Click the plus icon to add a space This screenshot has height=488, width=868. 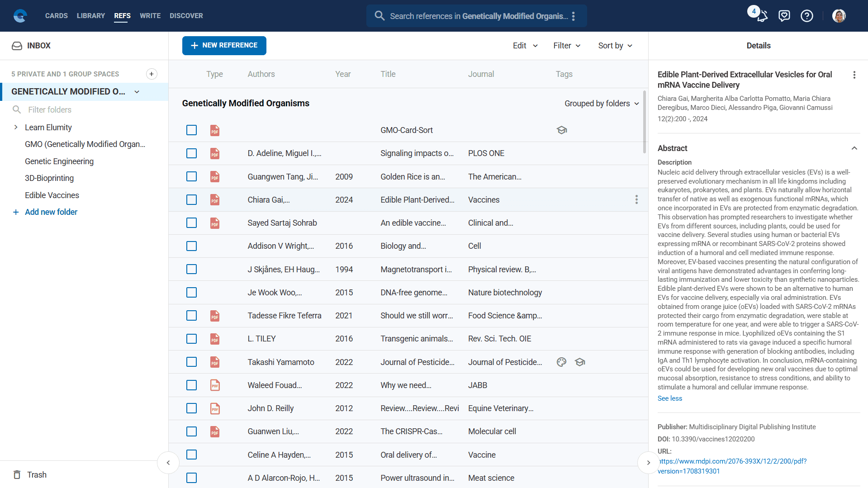(152, 74)
